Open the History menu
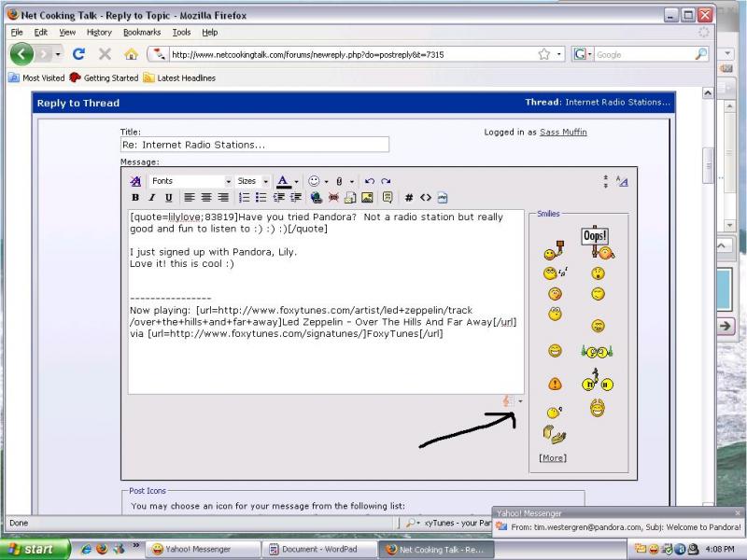 tap(99, 33)
